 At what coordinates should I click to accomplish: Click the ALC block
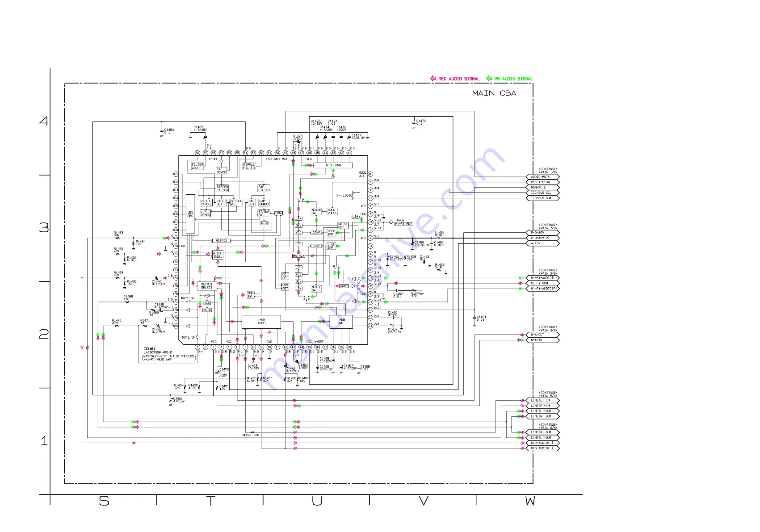click(207, 303)
